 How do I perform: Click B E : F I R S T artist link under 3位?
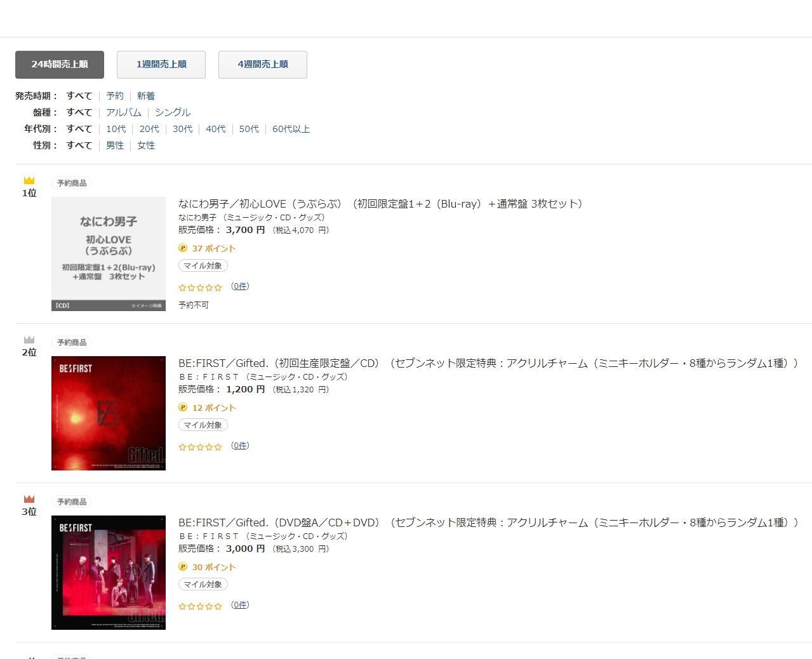[209, 536]
